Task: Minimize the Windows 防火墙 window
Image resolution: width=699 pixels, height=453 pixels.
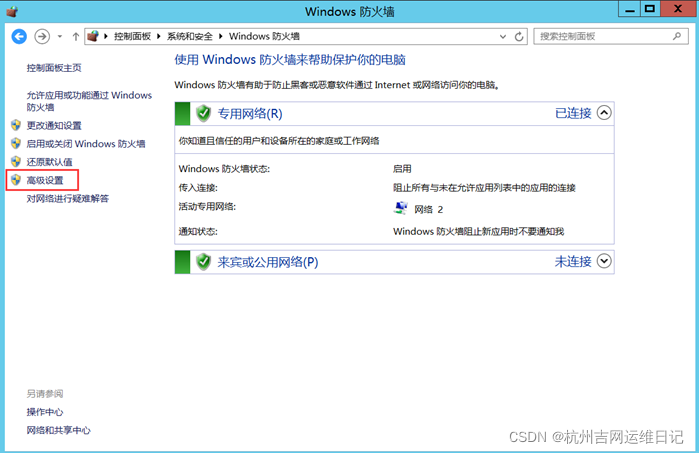Action: [629, 9]
